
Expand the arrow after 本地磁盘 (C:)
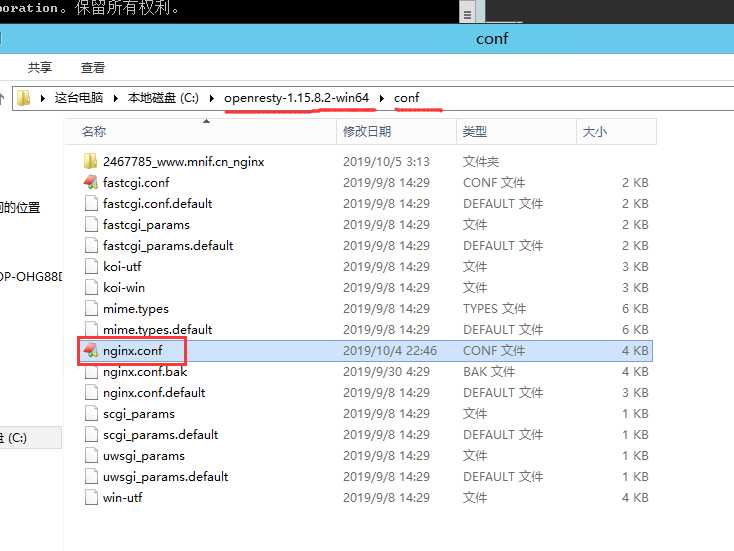click(x=212, y=98)
